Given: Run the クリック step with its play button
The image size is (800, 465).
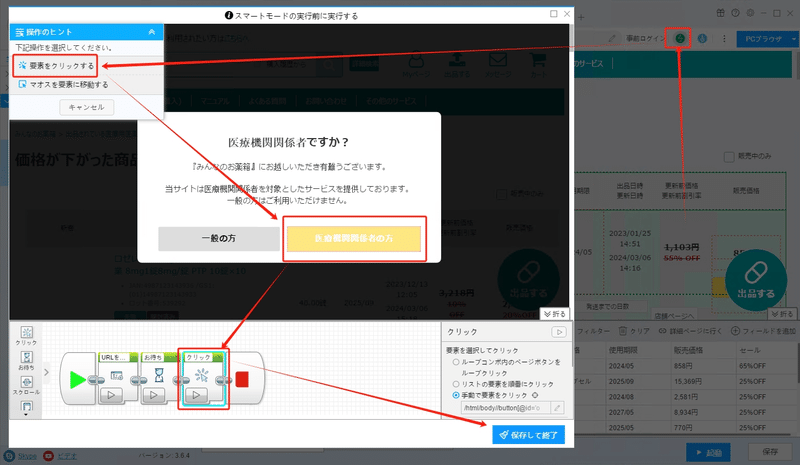Looking at the screenshot, I should click(196, 395).
